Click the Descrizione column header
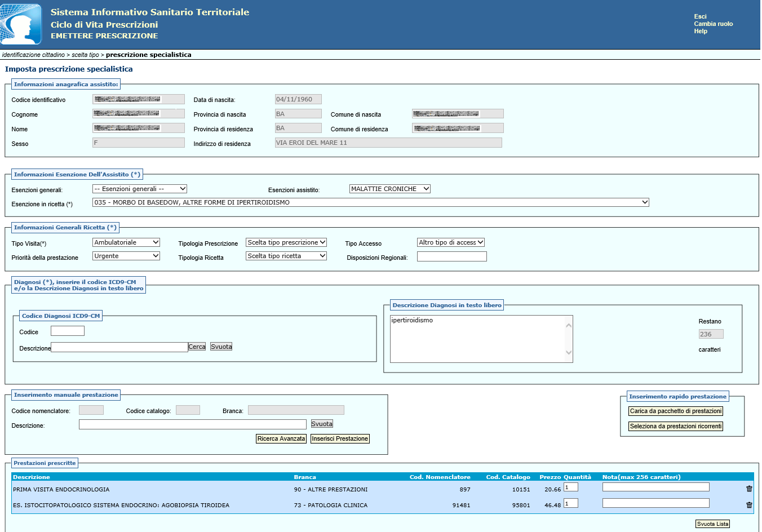Image resolution: width=762 pixels, height=532 pixels. (32, 477)
